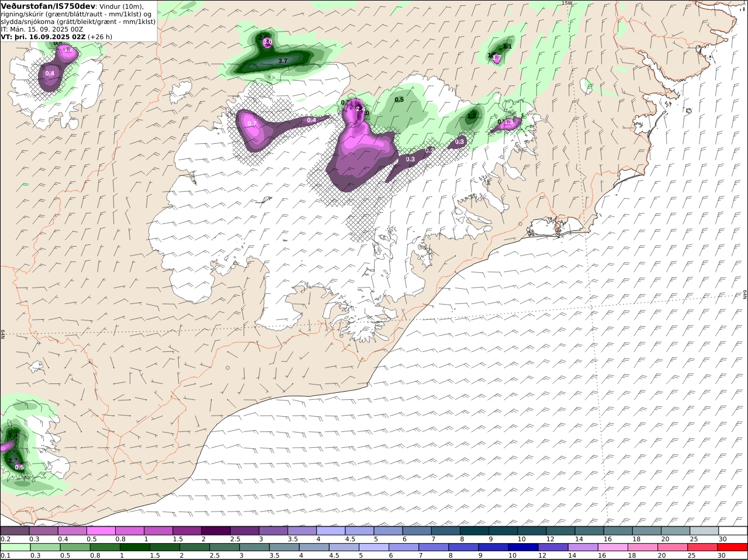Click the Veðurstofan/IS750dev title text
The width and height of the screenshot is (748, 560).
(49, 6)
